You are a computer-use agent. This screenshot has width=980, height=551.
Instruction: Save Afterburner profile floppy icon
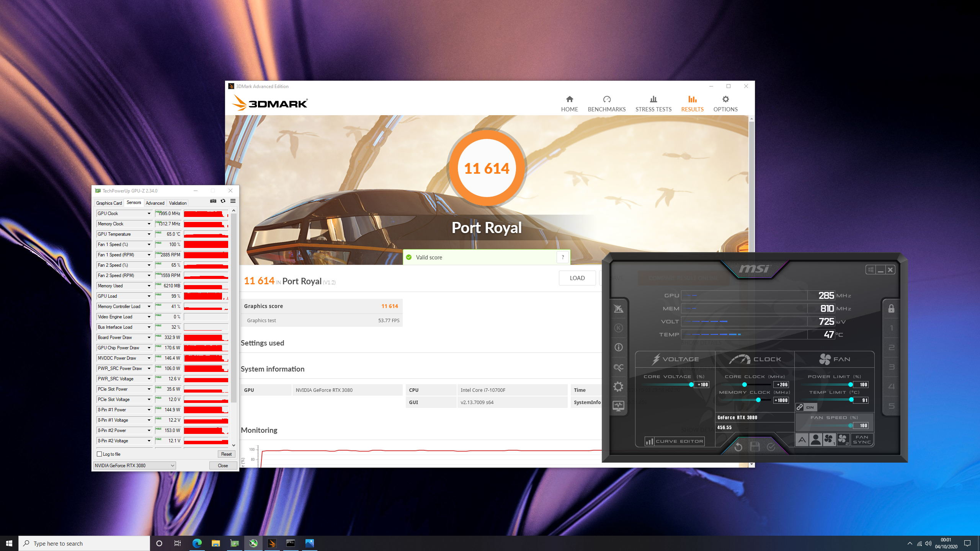755,447
